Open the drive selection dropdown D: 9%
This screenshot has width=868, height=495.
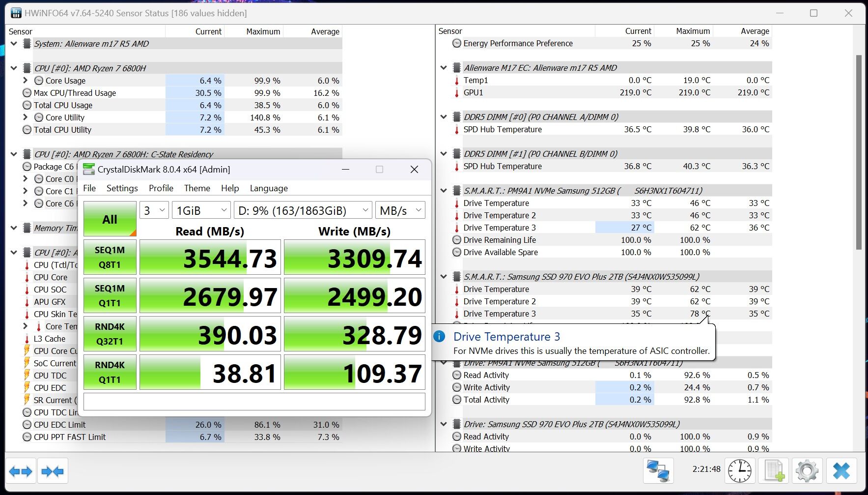pos(303,210)
